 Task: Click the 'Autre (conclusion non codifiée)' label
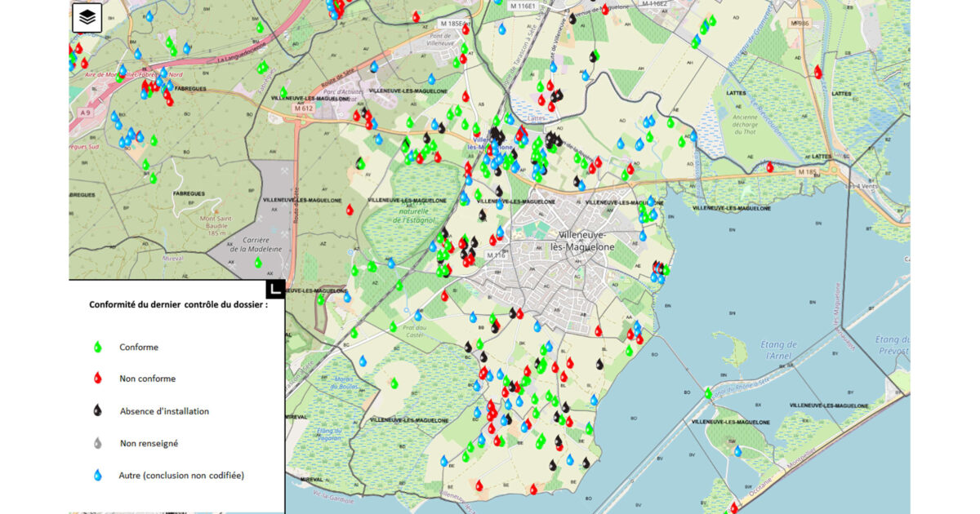click(x=181, y=475)
